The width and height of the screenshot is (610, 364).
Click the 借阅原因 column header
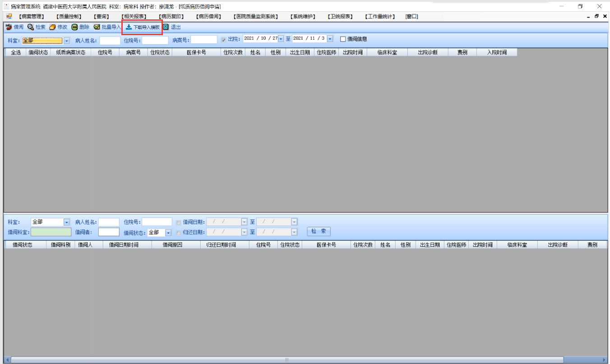pos(176,245)
